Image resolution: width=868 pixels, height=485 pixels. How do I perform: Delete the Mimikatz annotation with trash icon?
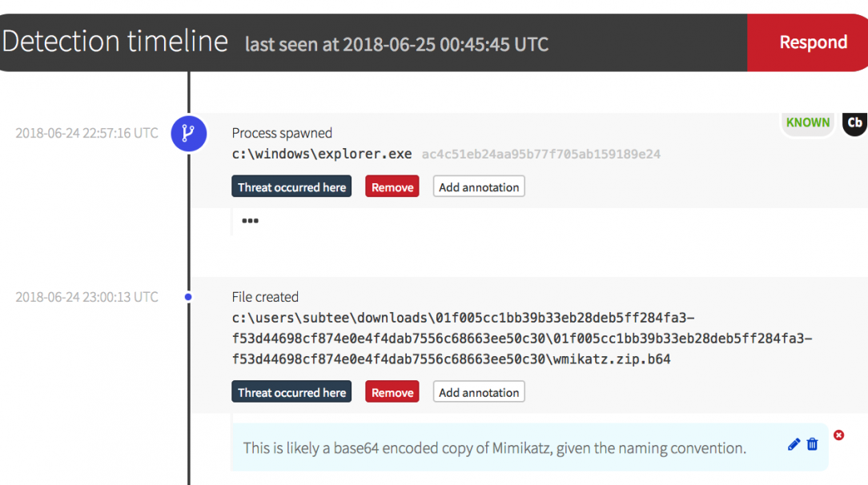click(x=812, y=444)
